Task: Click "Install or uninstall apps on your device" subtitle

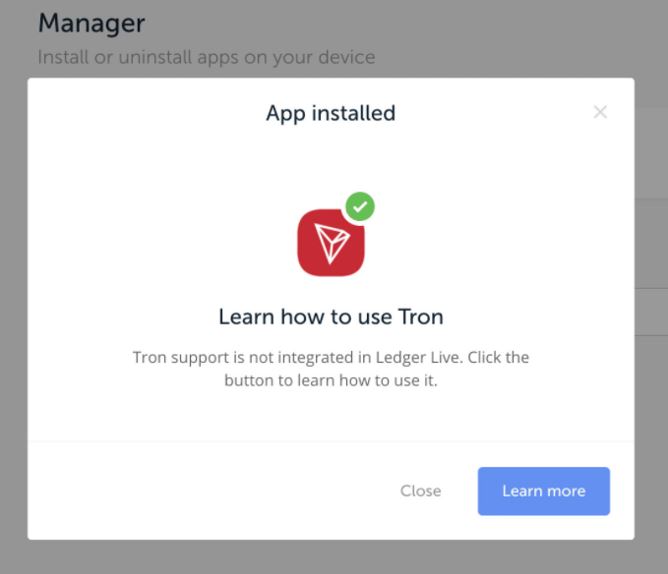Action: pyautogui.click(x=206, y=57)
